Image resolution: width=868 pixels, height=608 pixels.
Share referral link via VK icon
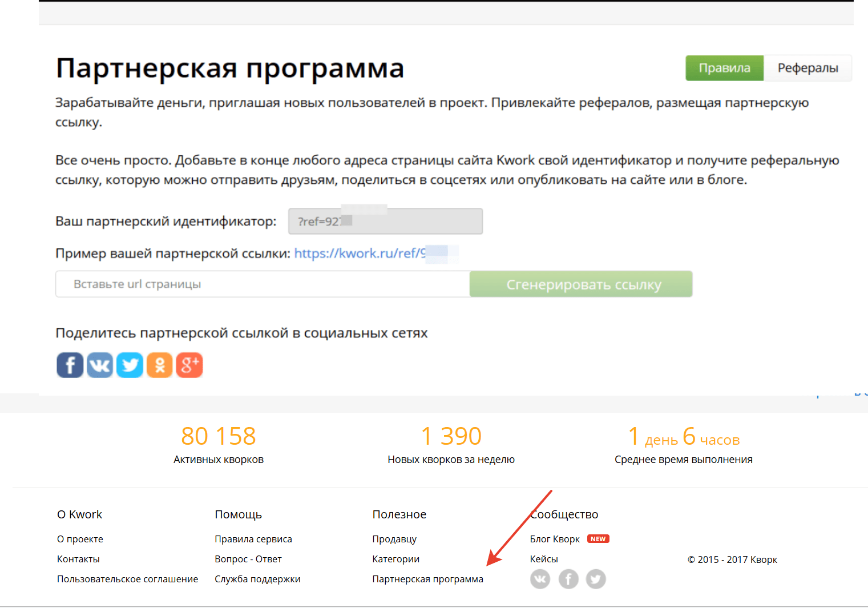[100, 365]
